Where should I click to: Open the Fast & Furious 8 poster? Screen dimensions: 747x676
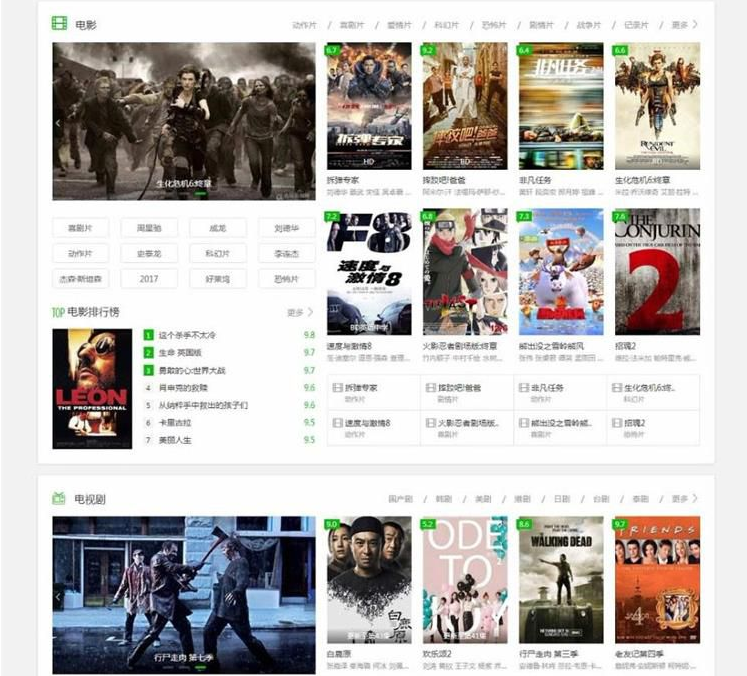369,272
